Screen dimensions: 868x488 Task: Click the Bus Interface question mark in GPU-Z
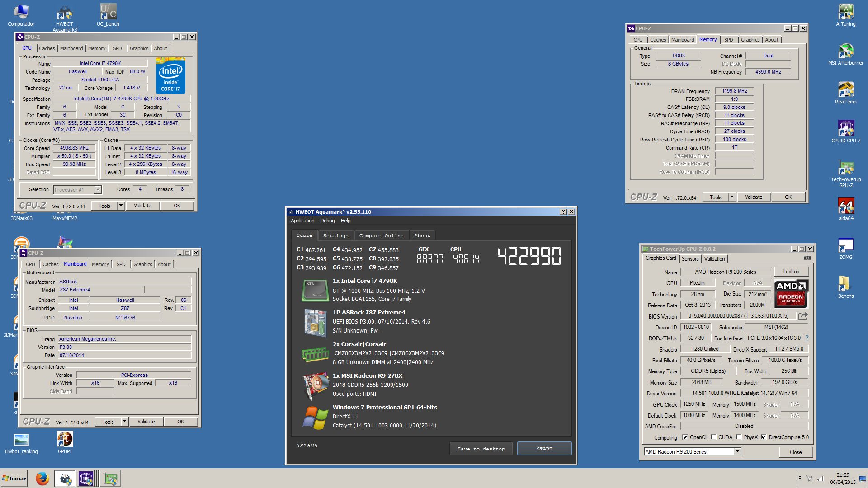click(807, 338)
